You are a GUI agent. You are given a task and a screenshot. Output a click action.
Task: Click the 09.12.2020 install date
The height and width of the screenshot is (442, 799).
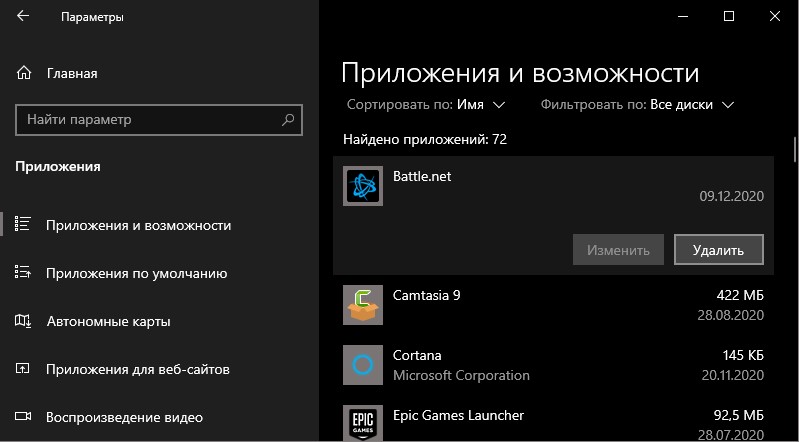pos(732,196)
